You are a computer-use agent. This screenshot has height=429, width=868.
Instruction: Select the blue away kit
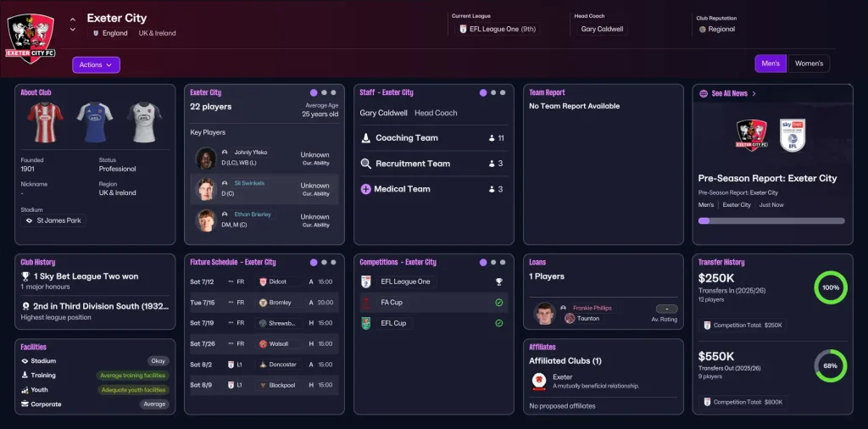click(95, 122)
